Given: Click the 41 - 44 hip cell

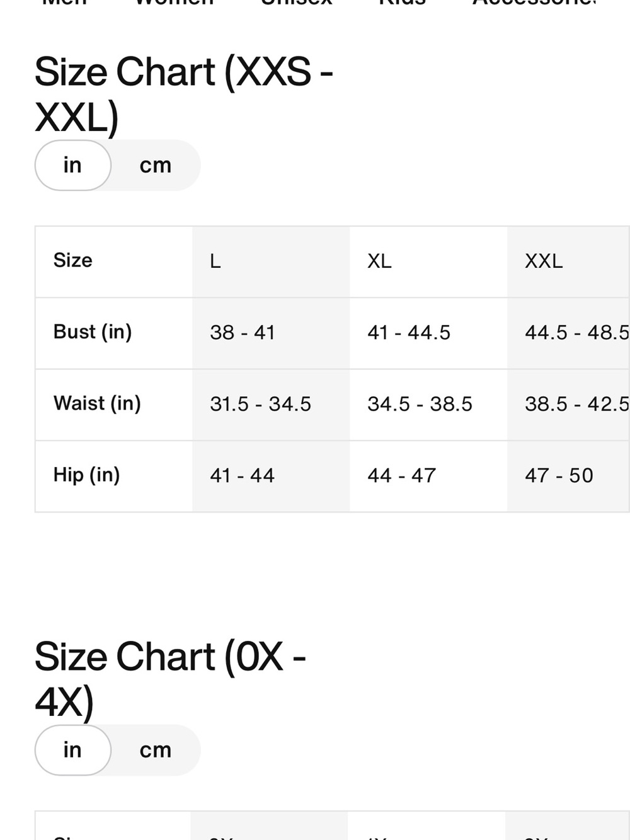Looking at the screenshot, I should [271, 476].
